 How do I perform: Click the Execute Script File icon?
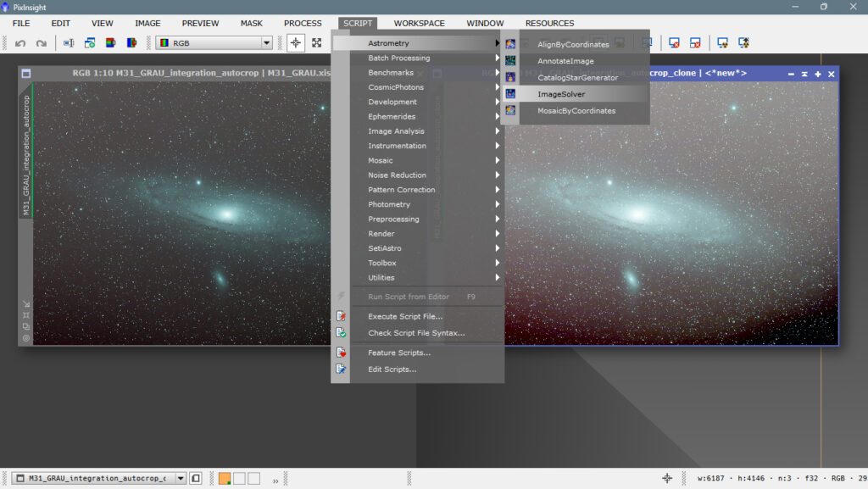tap(341, 316)
